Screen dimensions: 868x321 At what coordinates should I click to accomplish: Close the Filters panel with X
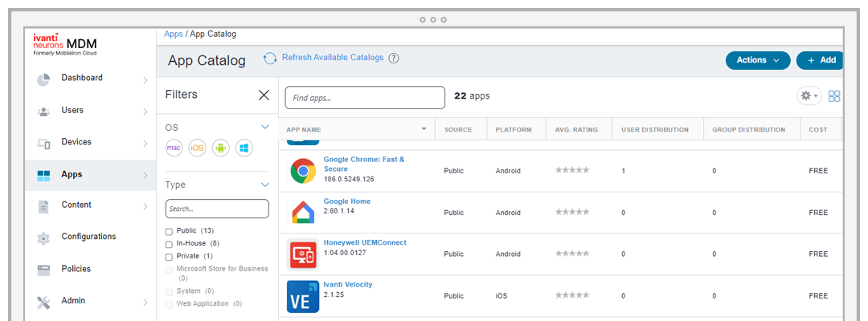click(x=264, y=95)
